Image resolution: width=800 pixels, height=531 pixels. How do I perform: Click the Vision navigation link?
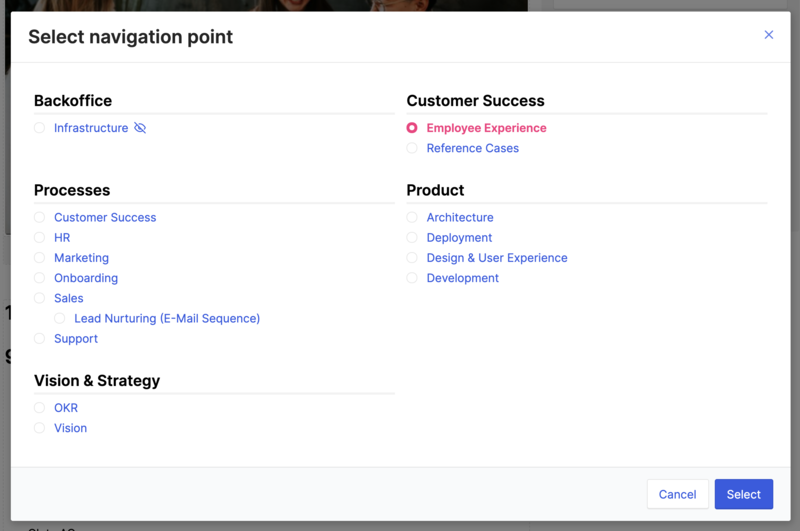click(70, 428)
